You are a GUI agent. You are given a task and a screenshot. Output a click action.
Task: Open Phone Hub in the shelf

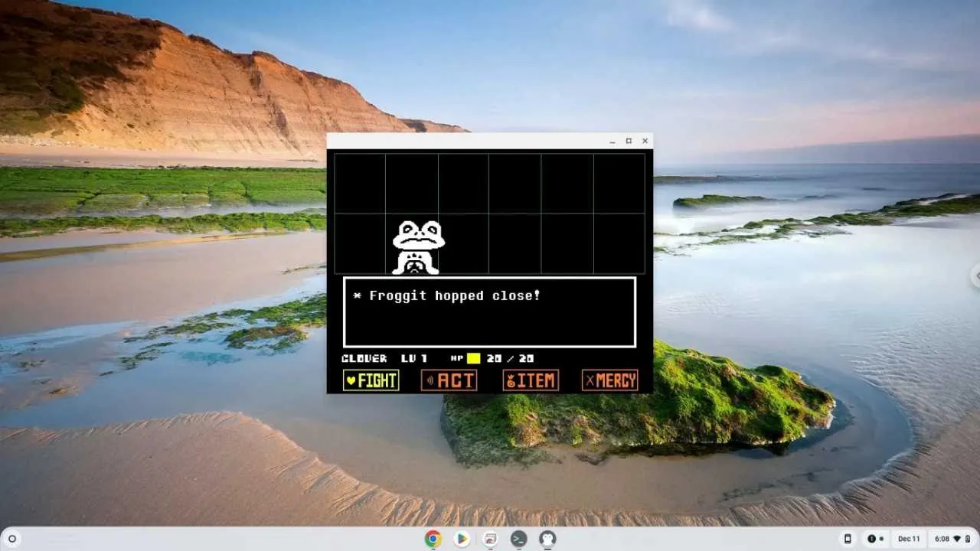coord(848,539)
